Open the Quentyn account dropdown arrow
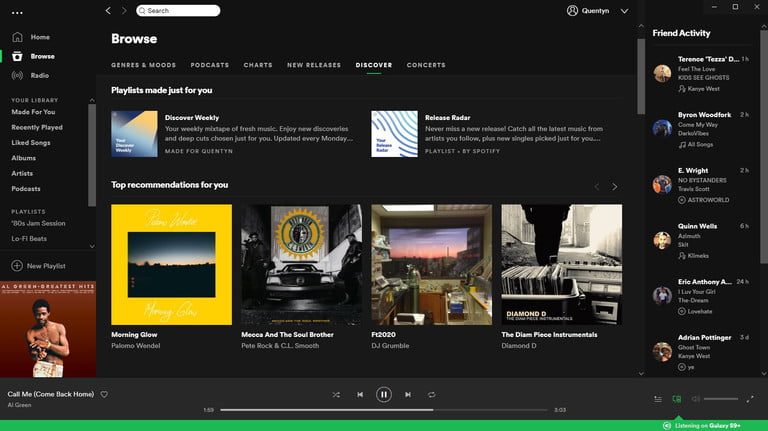Screen dimensions: 768x431 (x=624, y=10)
